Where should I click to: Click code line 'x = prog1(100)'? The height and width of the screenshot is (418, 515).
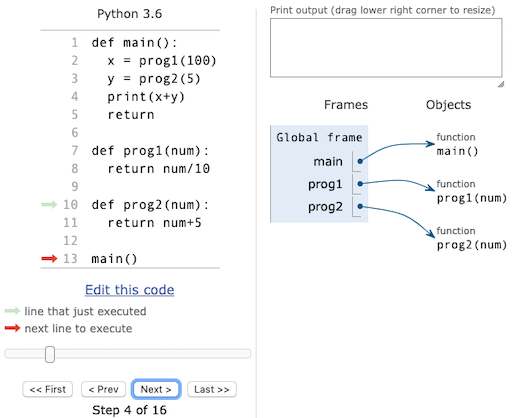point(162,61)
